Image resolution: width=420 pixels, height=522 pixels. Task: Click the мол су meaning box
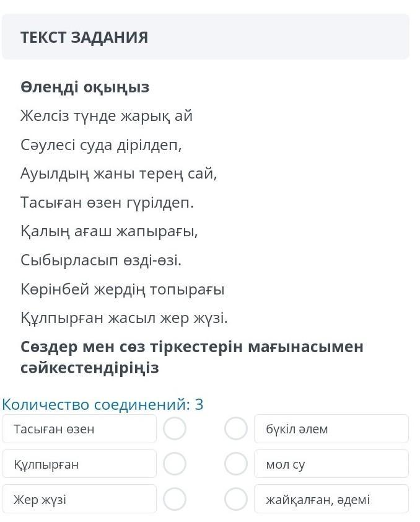pyautogui.click(x=331, y=464)
